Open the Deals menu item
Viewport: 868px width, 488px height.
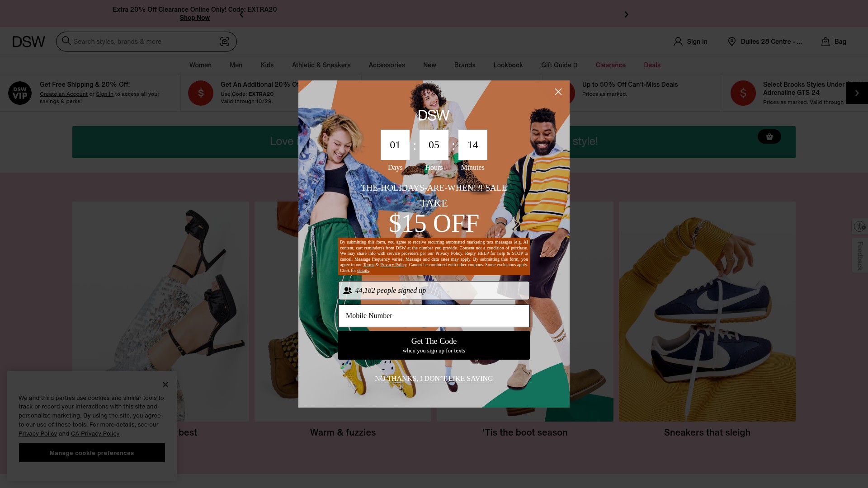pos(652,65)
